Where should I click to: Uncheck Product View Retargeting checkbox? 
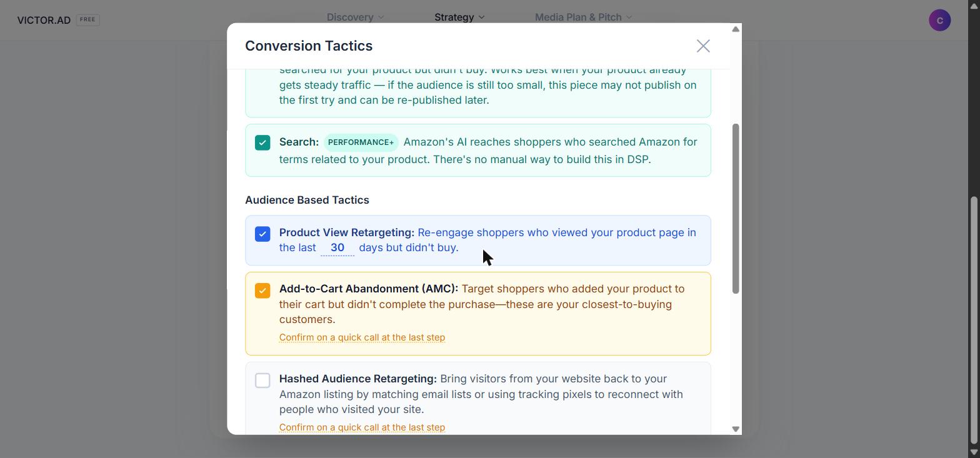click(x=262, y=234)
